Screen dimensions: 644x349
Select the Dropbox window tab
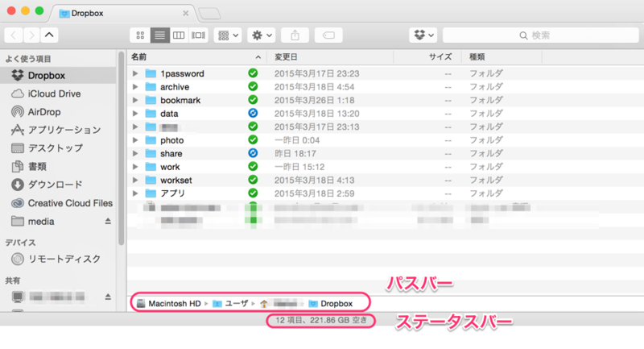[122, 13]
